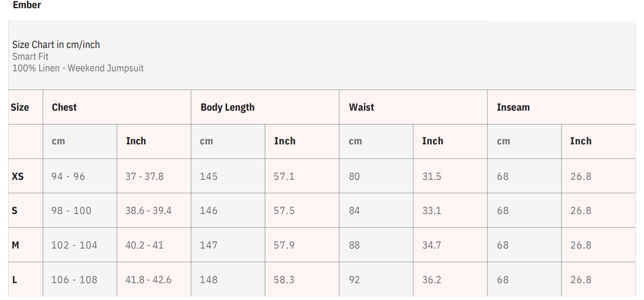Select the Waist column header

click(361, 107)
